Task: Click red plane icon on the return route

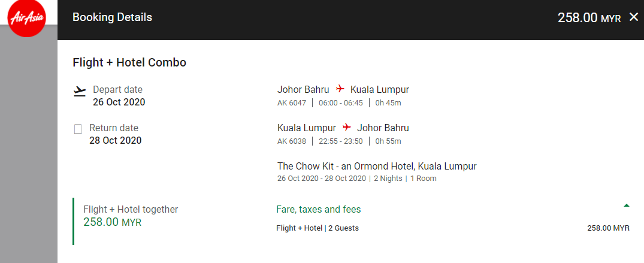Action: (347, 127)
